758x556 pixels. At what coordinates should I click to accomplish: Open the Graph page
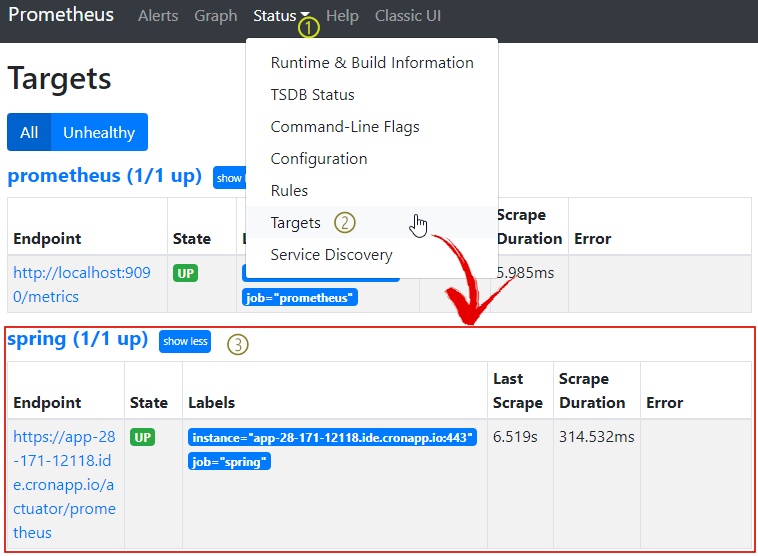point(216,15)
